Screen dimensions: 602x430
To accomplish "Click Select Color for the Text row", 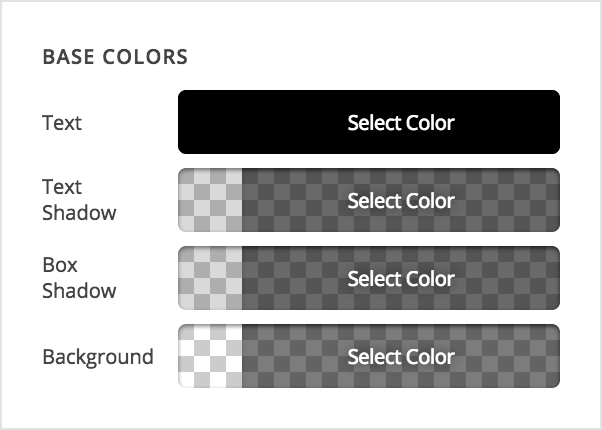I will click(400, 123).
